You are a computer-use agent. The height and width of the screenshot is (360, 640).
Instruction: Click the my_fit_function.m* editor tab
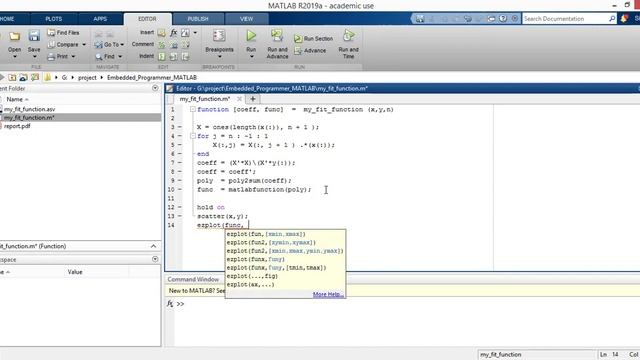[205, 99]
